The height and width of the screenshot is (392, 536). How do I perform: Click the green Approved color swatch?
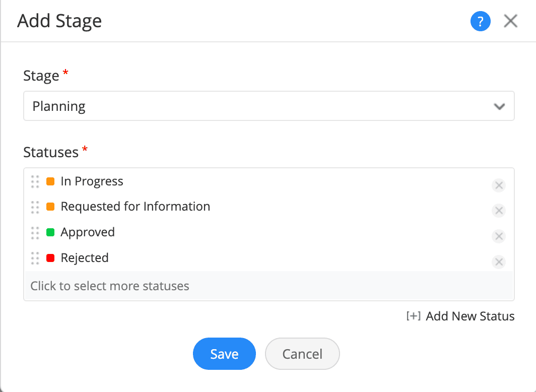coord(50,233)
